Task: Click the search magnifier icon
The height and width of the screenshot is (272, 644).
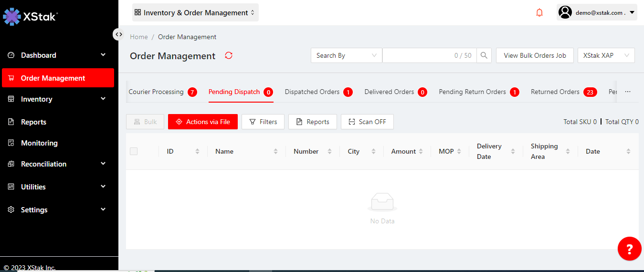Action: point(484,55)
